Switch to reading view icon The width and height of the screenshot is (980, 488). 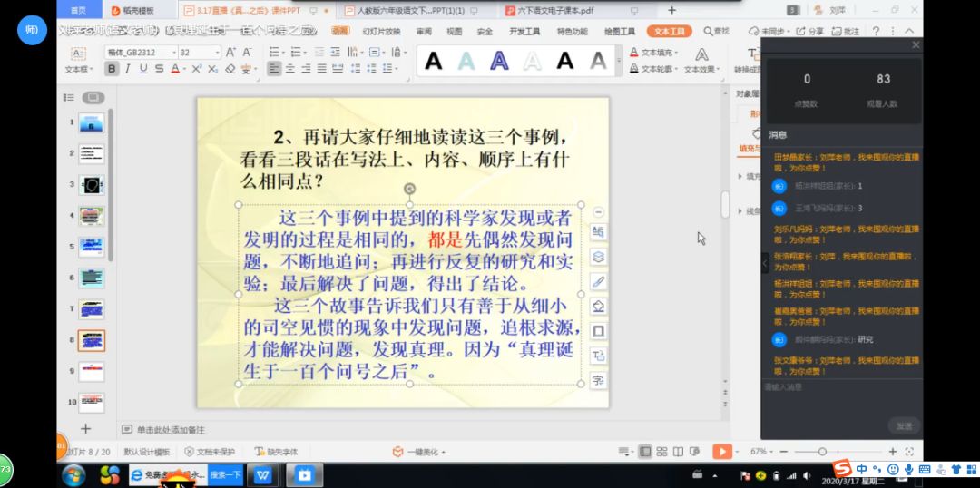678,451
